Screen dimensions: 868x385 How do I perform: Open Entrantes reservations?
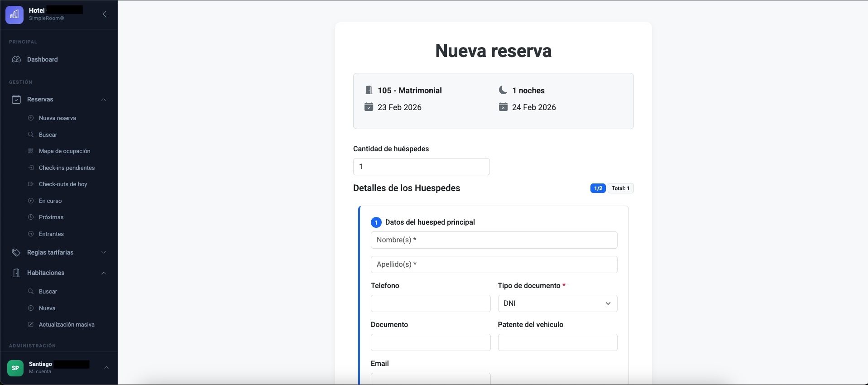[x=51, y=234]
